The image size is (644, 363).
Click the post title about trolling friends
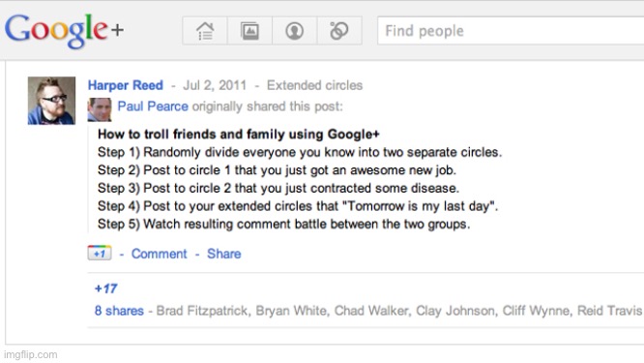coord(239,134)
